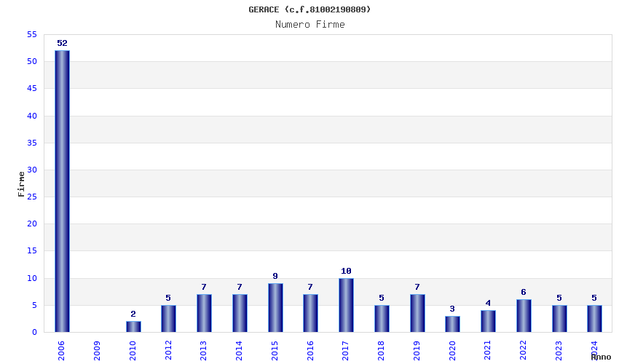This screenshot has width=619, height=364.
Task: Select the 2021 bar with value 4
Action: click(488, 321)
